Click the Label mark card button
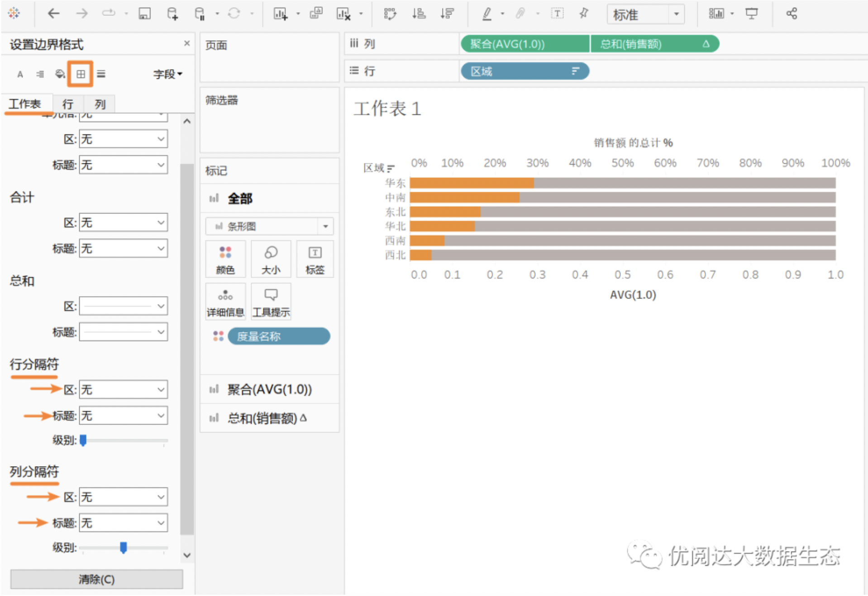This screenshot has width=868, height=596. point(315,259)
